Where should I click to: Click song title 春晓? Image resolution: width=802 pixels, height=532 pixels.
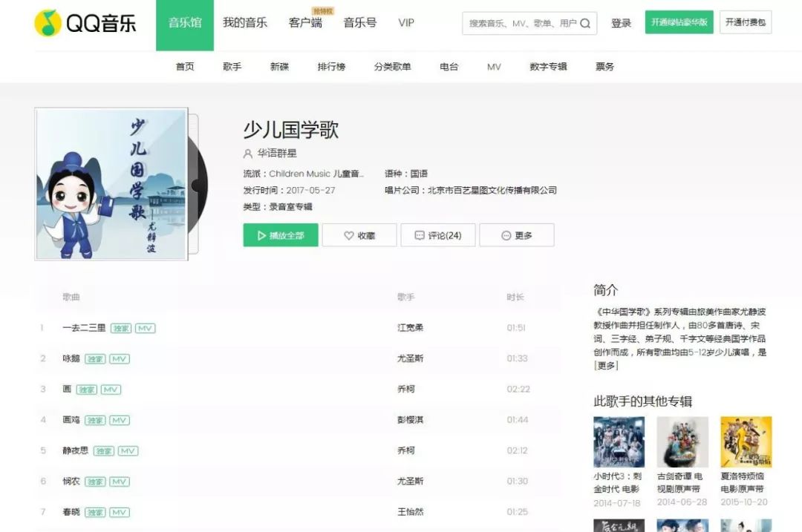pos(71,512)
